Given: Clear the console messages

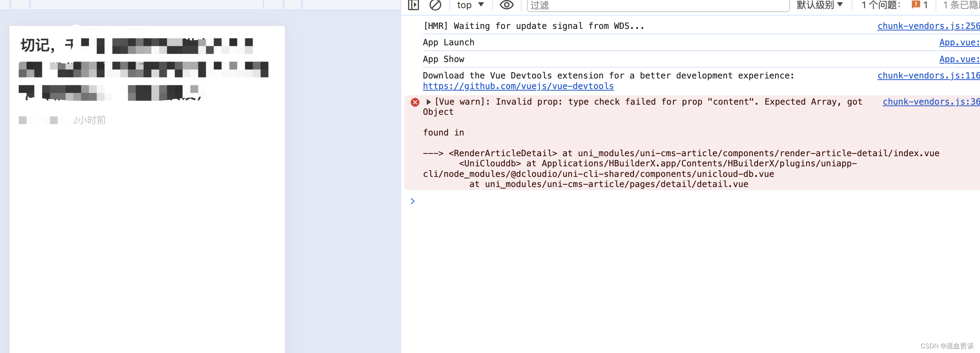Looking at the screenshot, I should click(435, 5).
